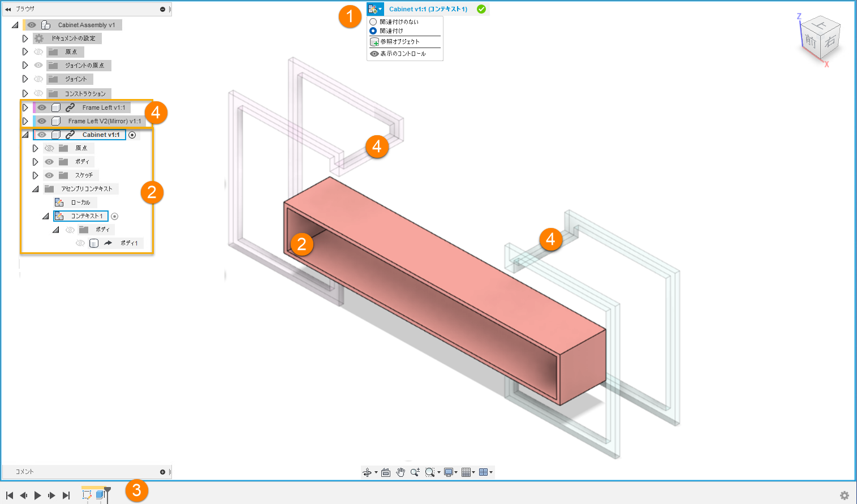
Task: Click the 上 face of the ViewCube
Action: 821,24
